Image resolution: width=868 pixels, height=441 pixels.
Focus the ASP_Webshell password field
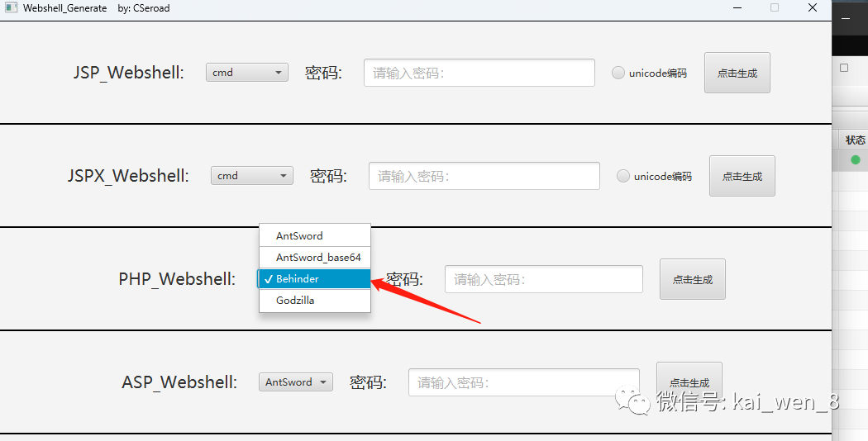pyautogui.click(x=523, y=382)
